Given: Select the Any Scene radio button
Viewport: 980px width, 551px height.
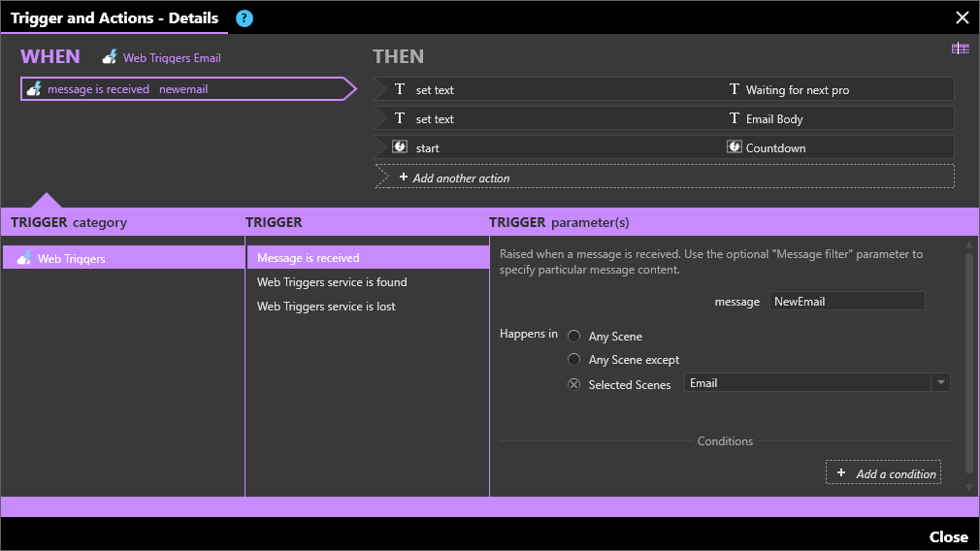Looking at the screenshot, I should [x=573, y=336].
